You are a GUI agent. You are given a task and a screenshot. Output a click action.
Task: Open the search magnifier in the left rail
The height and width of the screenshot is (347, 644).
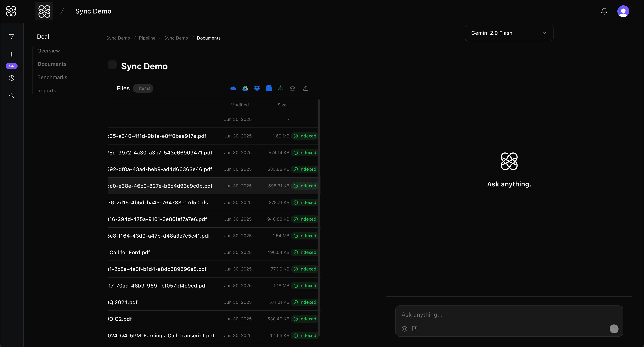point(11,96)
